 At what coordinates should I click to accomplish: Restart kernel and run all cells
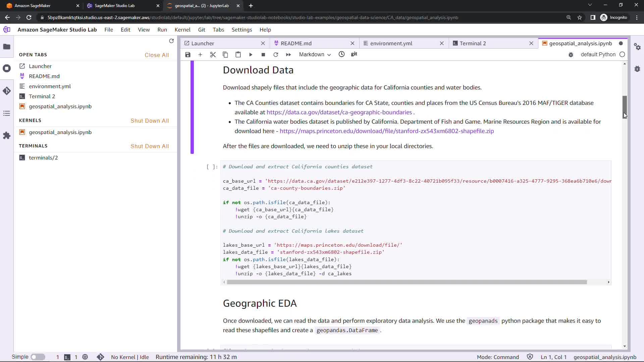tap(288, 55)
